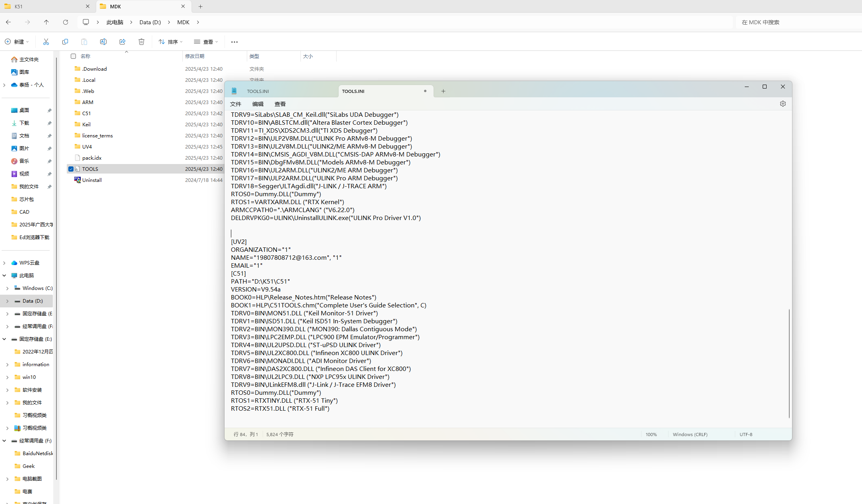Image resolution: width=862 pixels, height=504 pixels.
Task: Click the Rename icon in toolbar
Action: pyautogui.click(x=103, y=42)
